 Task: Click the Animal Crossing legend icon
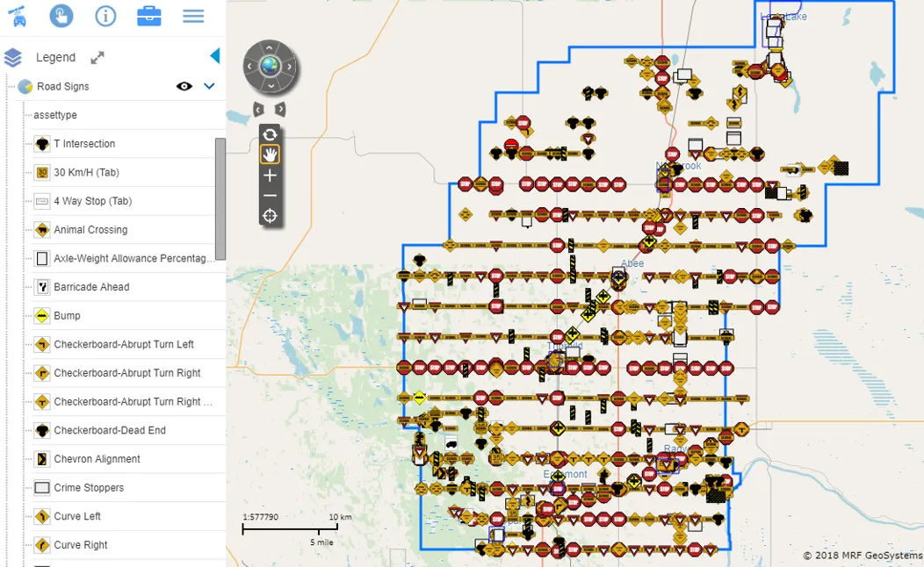42,230
